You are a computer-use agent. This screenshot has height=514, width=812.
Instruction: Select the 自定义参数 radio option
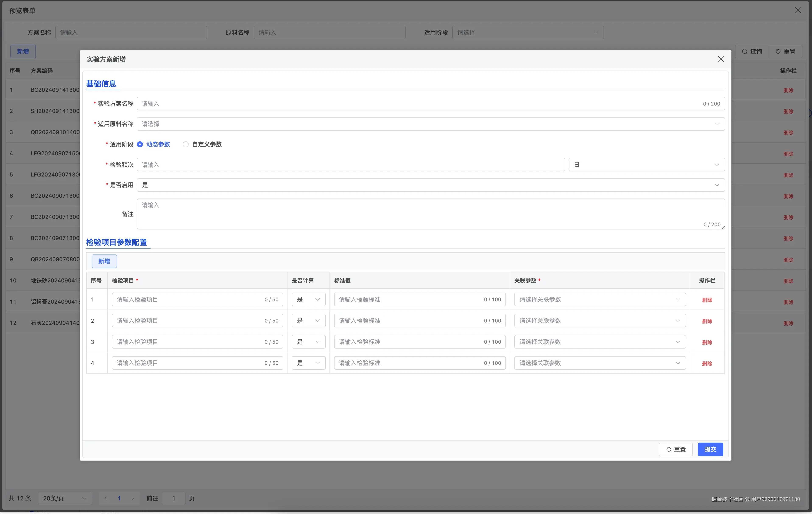[186, 144]
